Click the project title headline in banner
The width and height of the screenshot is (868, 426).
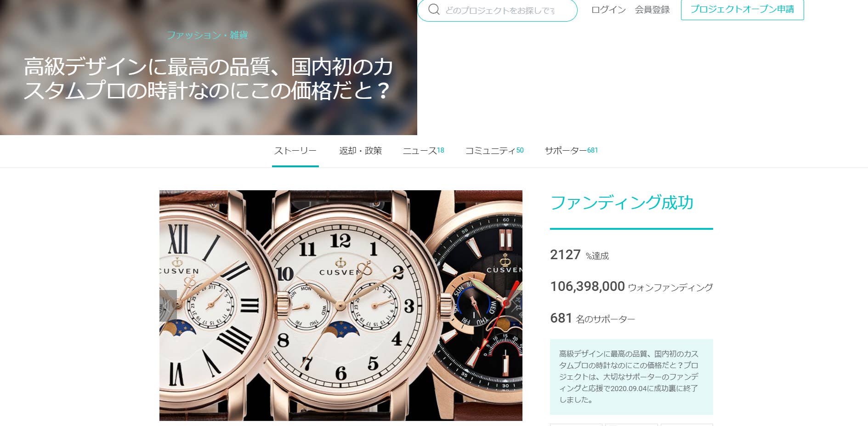[x=208, y=79]
